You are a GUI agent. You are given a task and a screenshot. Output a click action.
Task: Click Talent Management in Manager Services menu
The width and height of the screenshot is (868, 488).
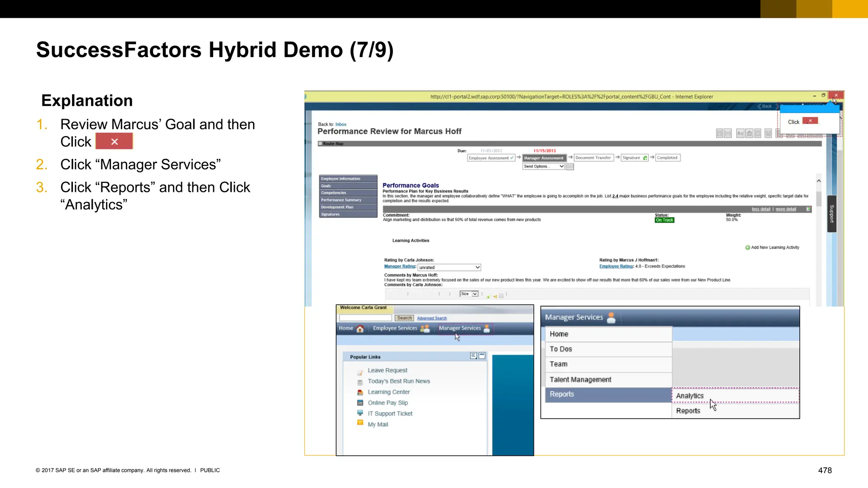coord(608,380)
